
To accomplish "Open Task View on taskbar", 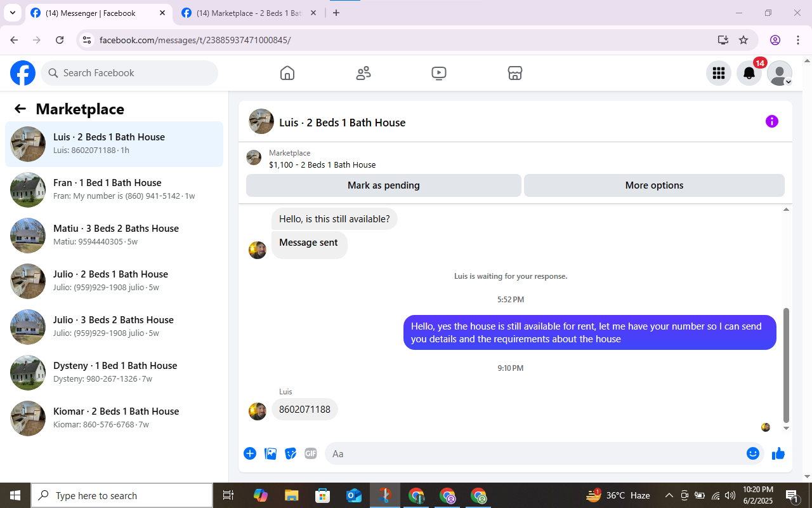I will (x=228, y=495).
